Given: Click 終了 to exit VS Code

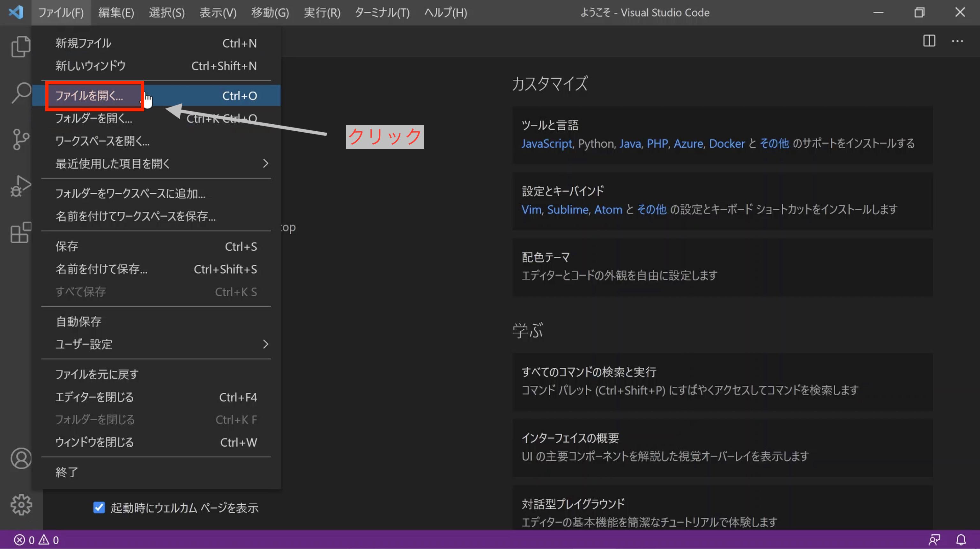Looking at the screenshot, I should [156, 472].
